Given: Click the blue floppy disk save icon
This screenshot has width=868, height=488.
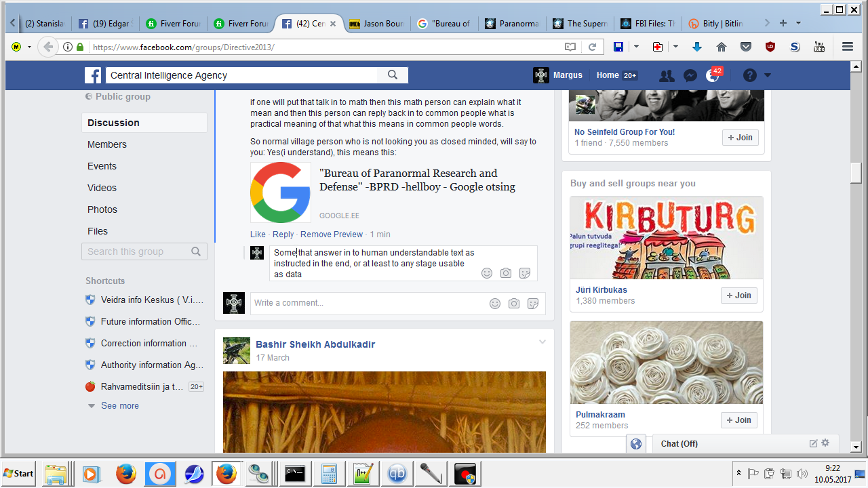Looking at the screenshot, I should click(x=618, y=47).
